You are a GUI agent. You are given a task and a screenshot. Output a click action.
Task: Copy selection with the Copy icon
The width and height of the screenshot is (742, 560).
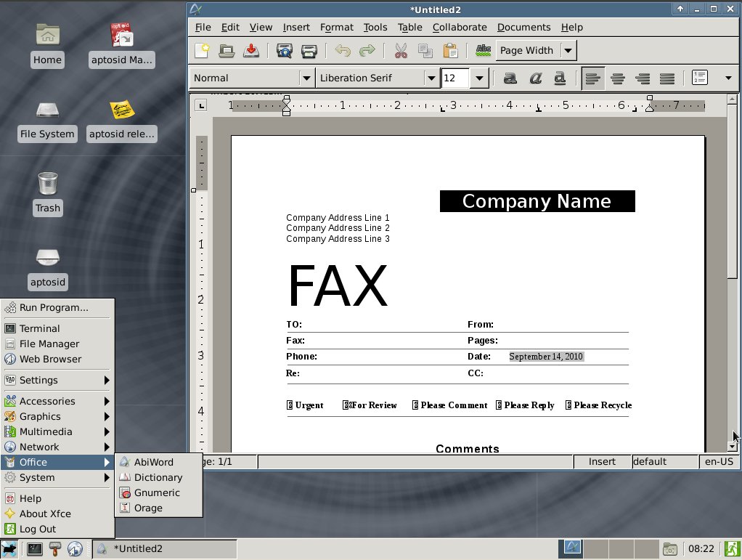[425, 50]
